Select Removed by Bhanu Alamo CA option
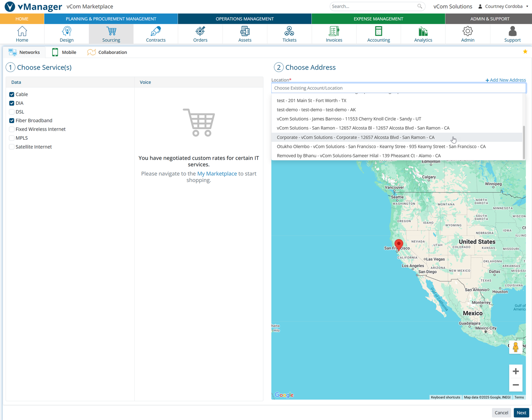The image size is (532, 420). (x=397, y=156)
